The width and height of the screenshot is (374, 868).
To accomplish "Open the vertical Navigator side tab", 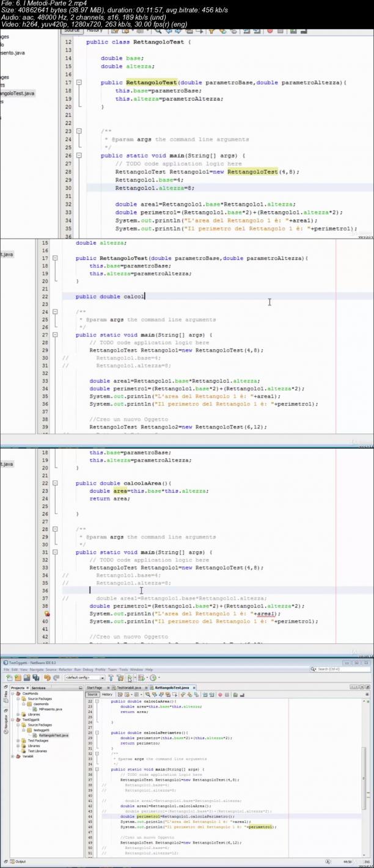I will [x=5, y=722].
